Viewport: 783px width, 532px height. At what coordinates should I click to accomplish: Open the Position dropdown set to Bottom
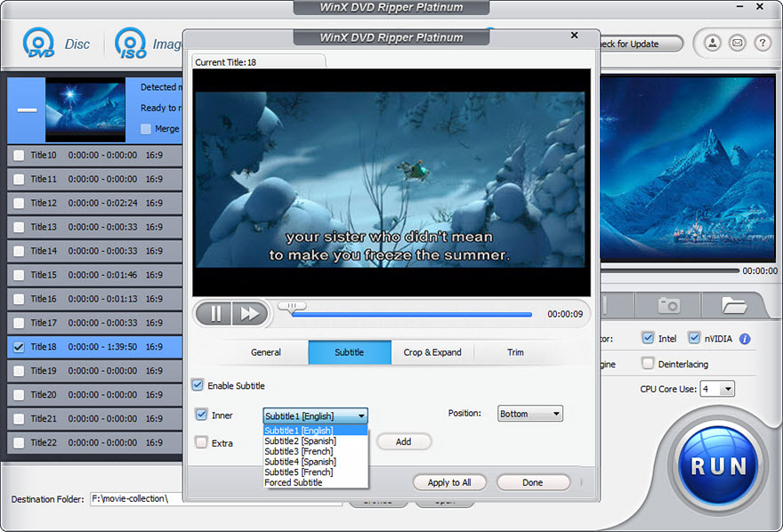(529, 414)
